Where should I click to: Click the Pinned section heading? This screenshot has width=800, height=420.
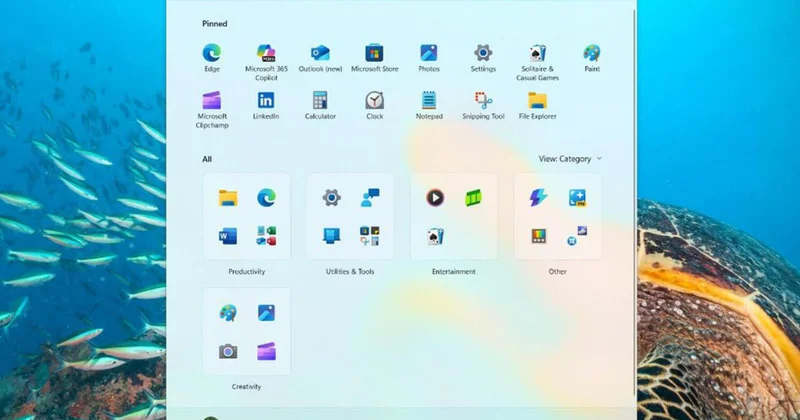214,23
